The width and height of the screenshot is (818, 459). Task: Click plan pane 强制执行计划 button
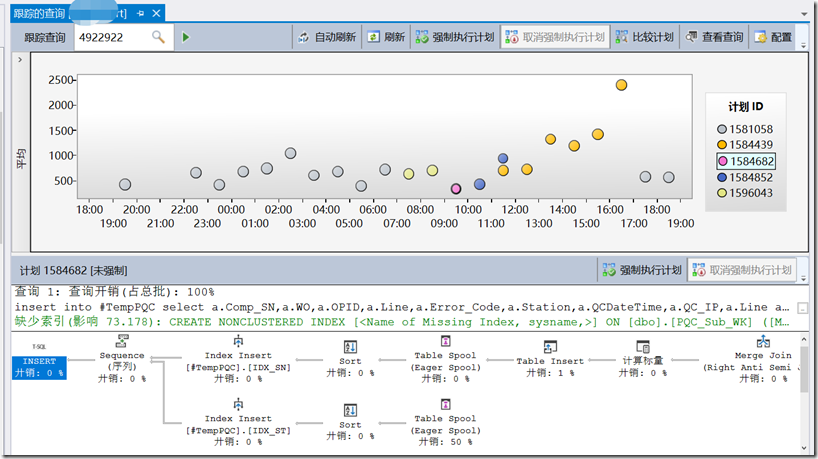(x=642, y=270)
